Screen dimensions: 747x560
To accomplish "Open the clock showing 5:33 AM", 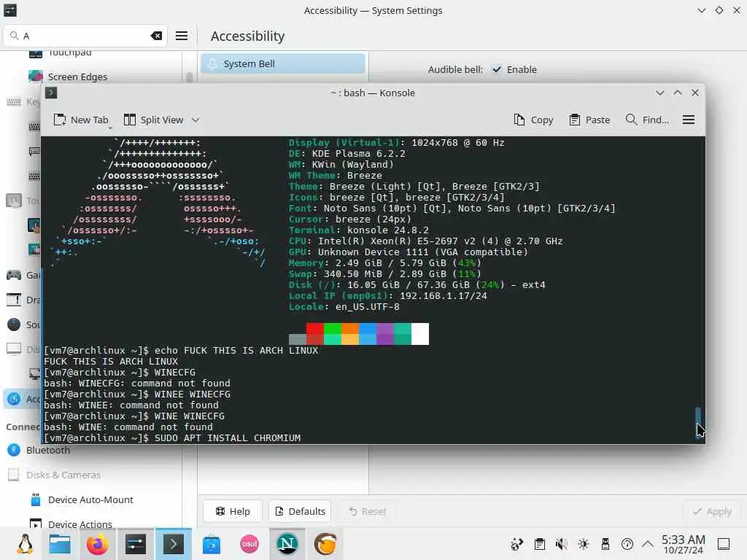I will click(x=683, y=544).
